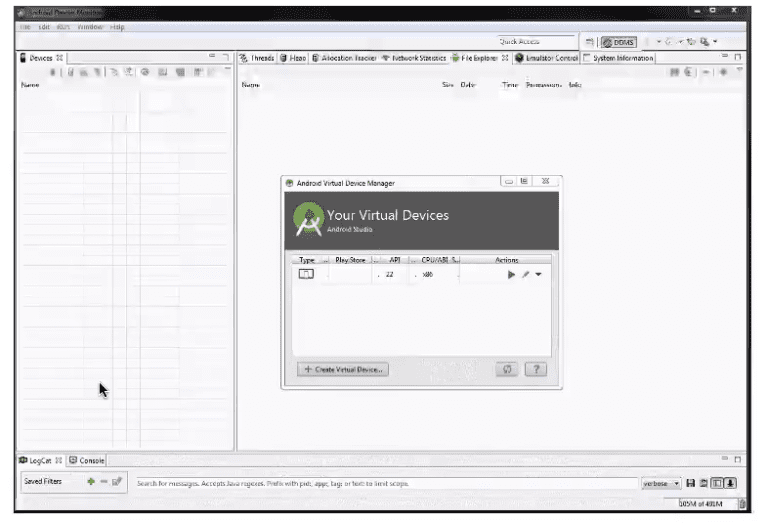Open the AVD Manager help button
768x523 pixels.
[x=535, y=369]
